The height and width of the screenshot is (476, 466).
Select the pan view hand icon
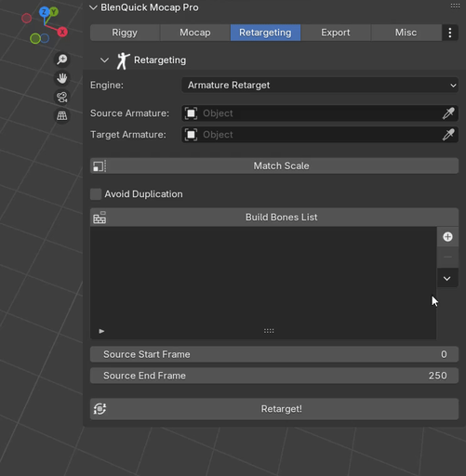[62, 78]
